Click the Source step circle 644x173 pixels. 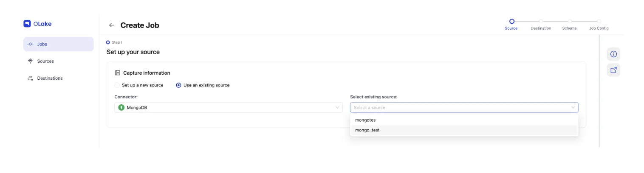point(511,21)
